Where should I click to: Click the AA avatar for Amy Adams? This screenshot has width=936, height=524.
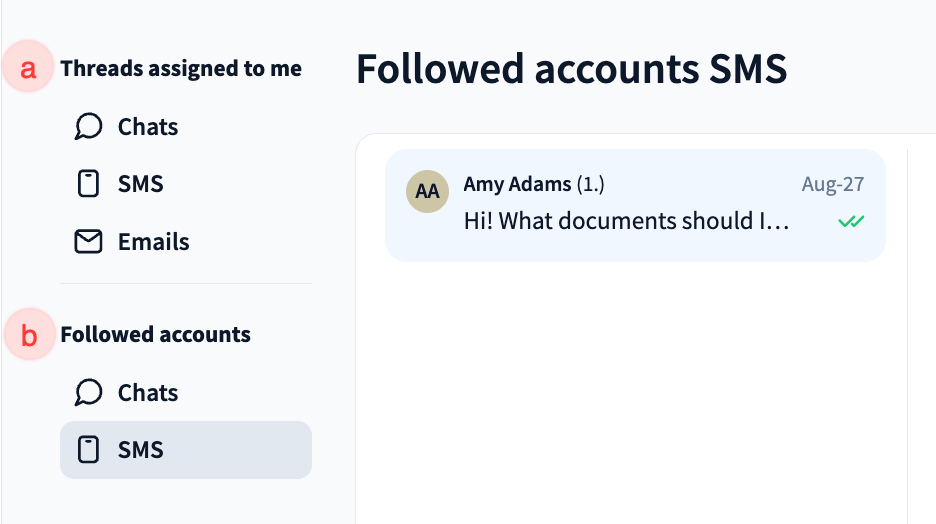pyautogui.click(x=427, y=191)
